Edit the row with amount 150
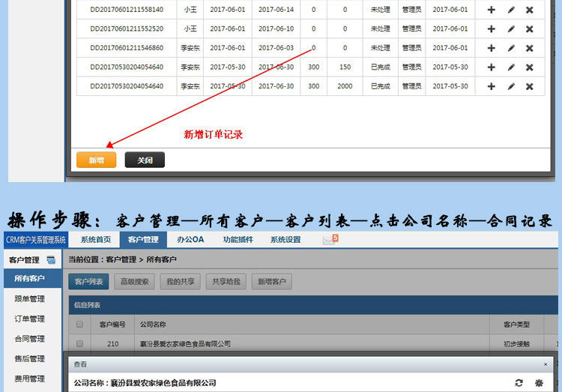 click(x=511, y=67)
